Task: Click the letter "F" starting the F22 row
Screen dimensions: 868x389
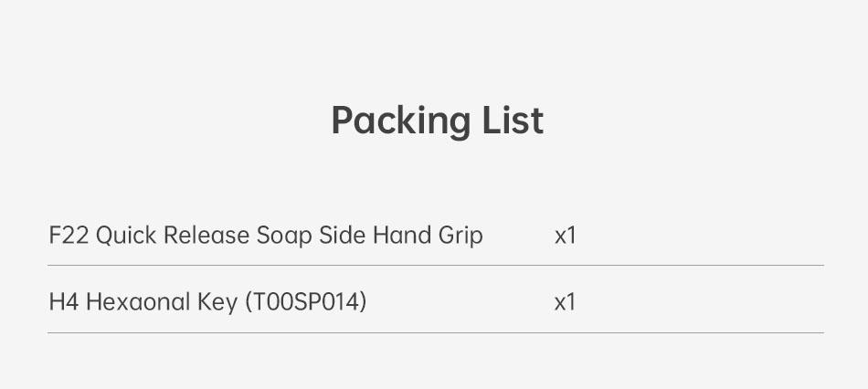Action: point(55,236)
